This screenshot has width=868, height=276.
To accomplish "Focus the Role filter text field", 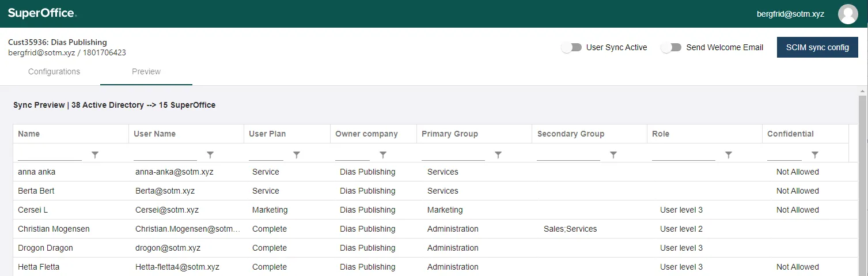I will click(x=684, y=154).
